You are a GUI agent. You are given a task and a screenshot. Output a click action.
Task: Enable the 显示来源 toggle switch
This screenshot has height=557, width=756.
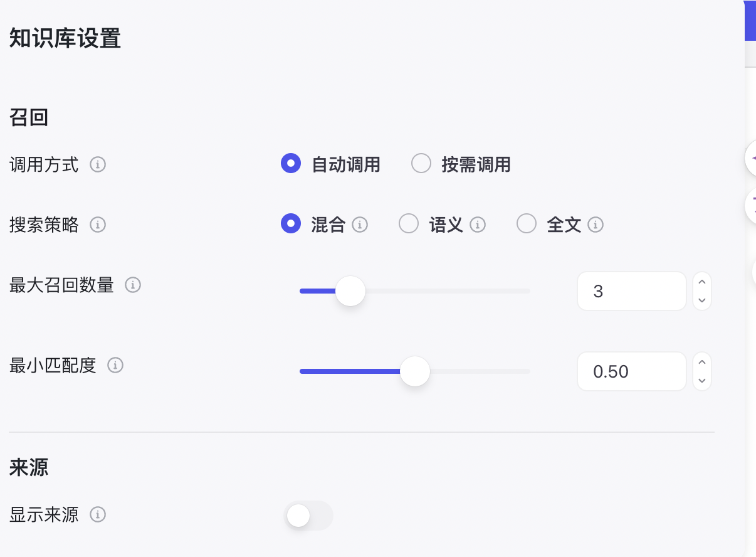(x=308, y=516)
